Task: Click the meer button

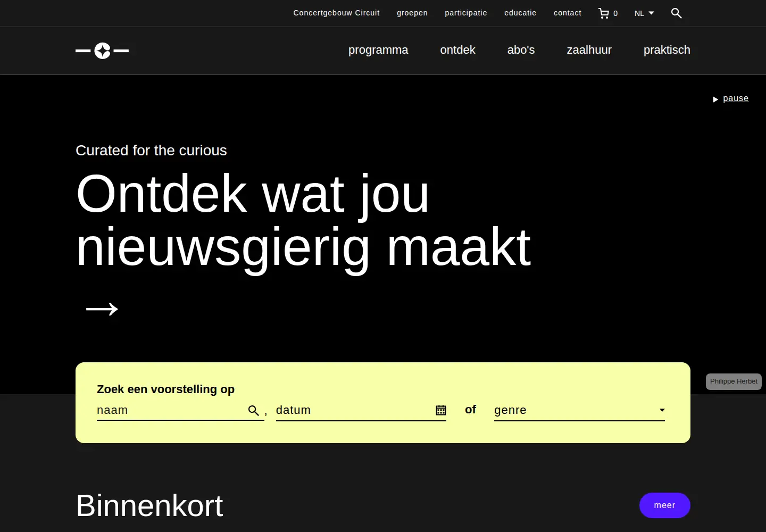Action: (x=664, y=505)
